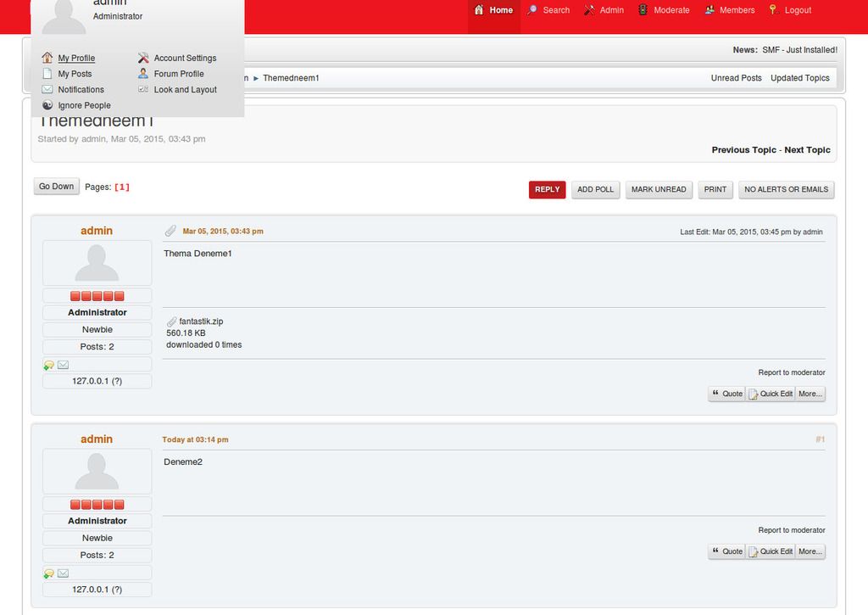Click the My Posts page icon
This screenshot has width=868, height=615.
click(47, 74)
